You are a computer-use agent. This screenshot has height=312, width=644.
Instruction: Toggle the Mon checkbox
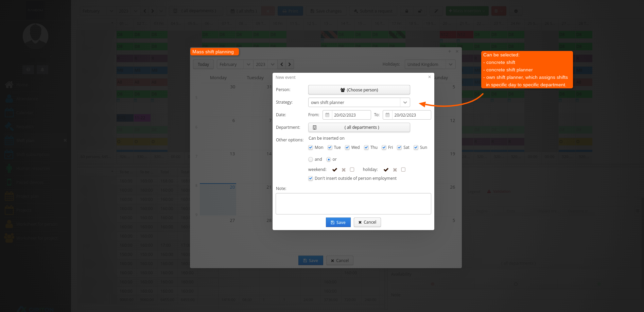click(311, 148)
